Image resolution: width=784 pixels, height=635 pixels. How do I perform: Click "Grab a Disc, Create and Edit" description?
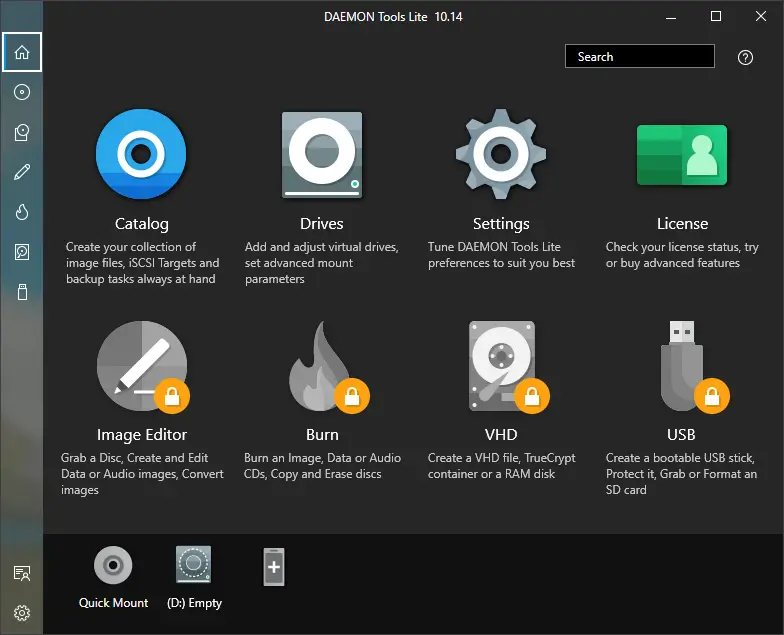tap(134, 458)
